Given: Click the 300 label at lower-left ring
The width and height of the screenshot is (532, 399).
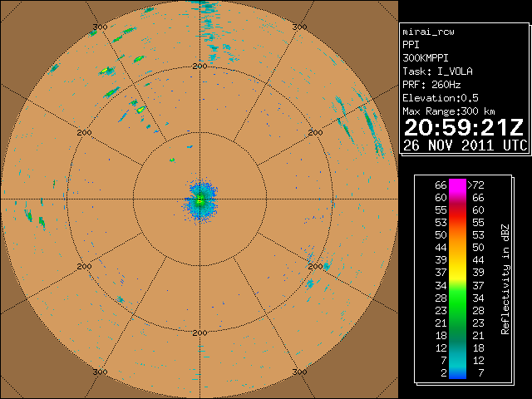Looking at the screenshot, I should coord(100,372).
